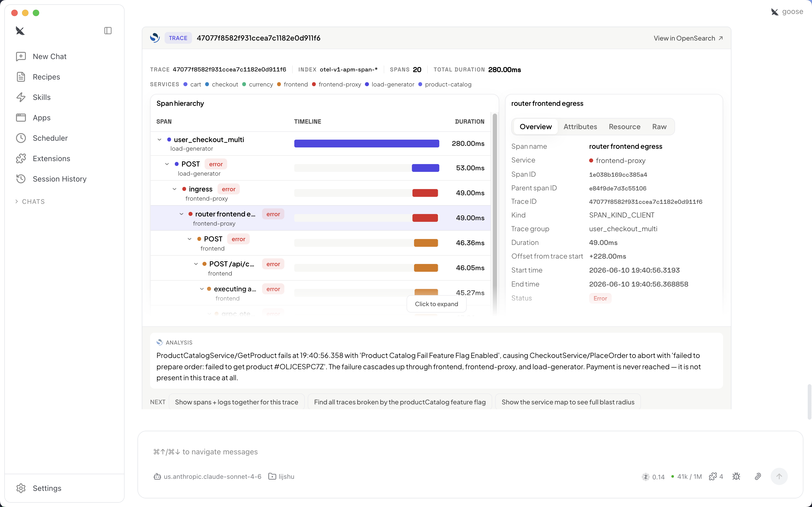Image resolution: width=812 pixels, height=507 pixels.
Task: Click the bug debug icon
Action: click(x=736, y=476)
